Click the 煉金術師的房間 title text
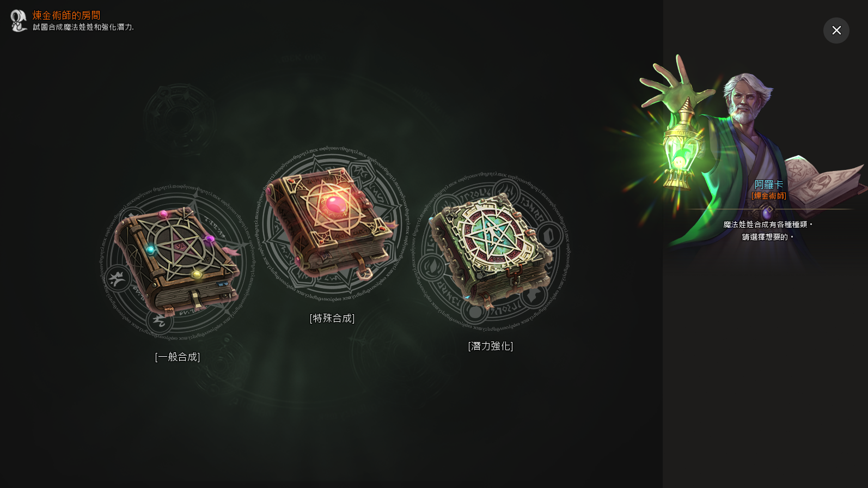868x488 pixels. 66,15
